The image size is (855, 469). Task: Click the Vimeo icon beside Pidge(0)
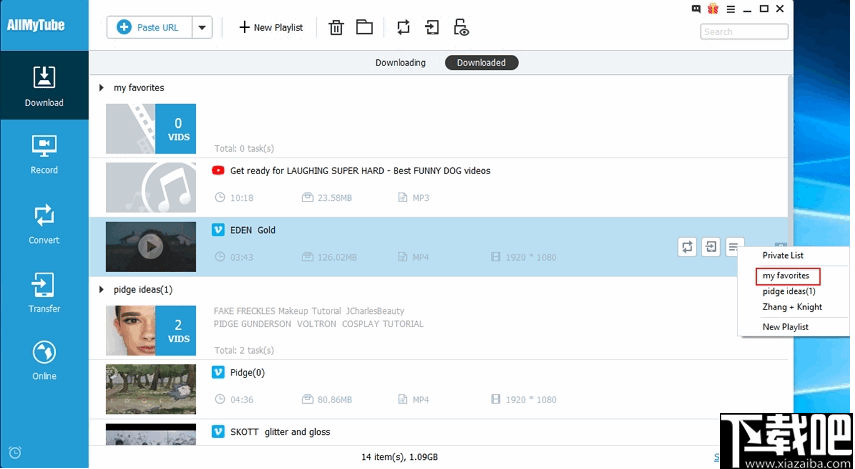tap(218, 372)
